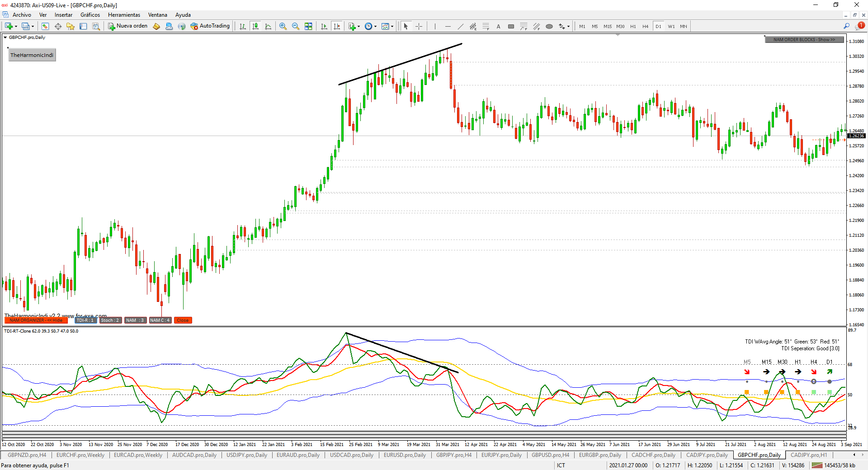Toggle AutoTrading on

click(210, 26)
